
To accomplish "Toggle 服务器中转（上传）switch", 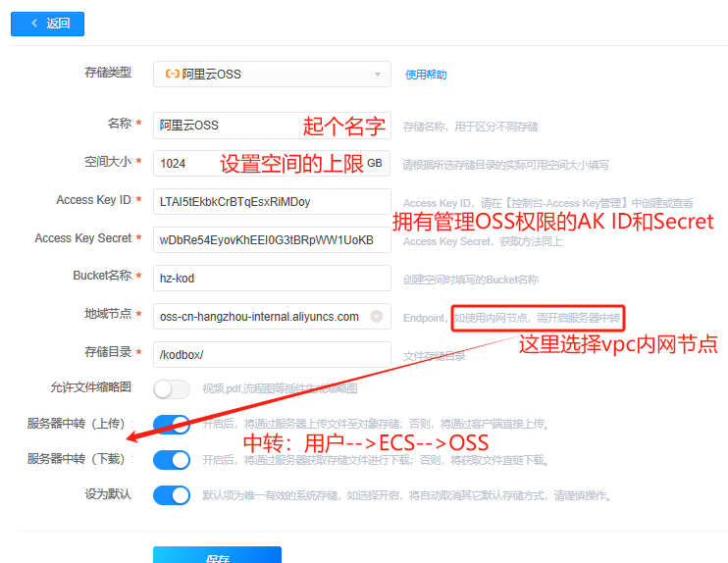I will pyautogui.click(x=172, y=425).
